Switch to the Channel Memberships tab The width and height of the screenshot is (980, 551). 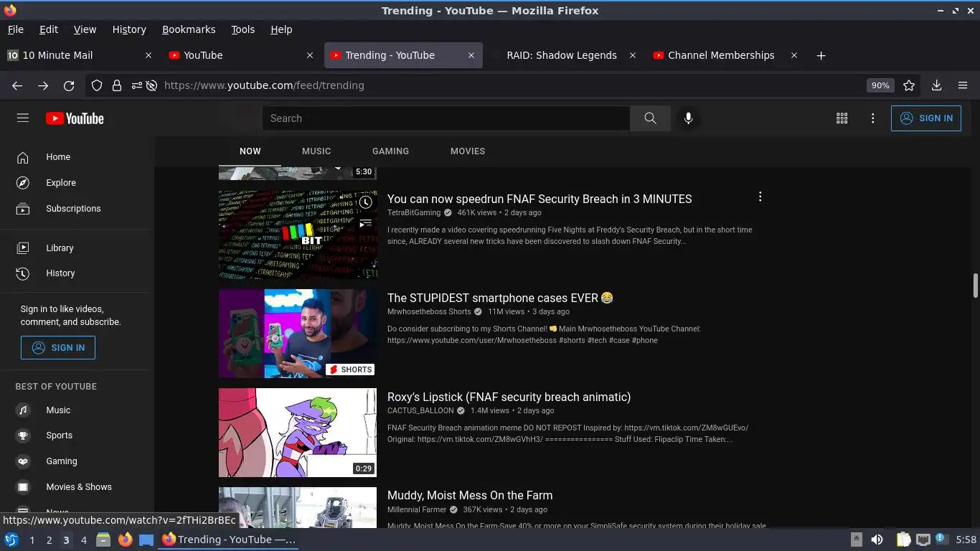[x=725, y=55]
